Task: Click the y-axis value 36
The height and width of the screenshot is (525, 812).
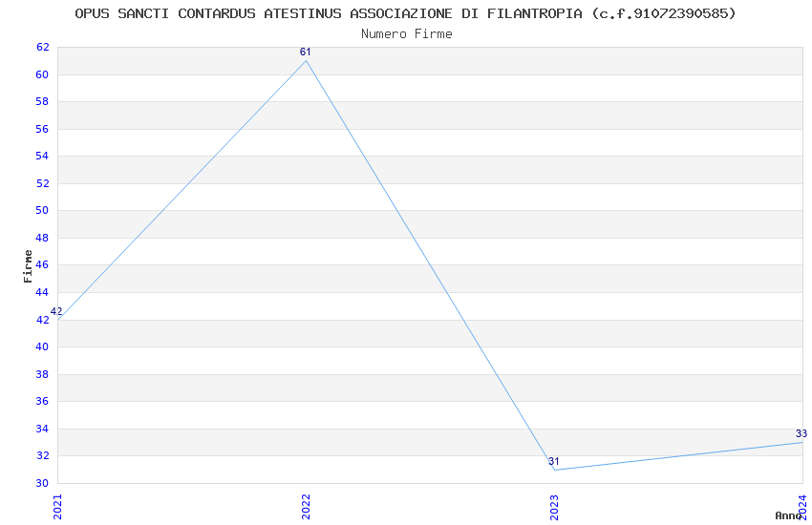Action: 42,401
